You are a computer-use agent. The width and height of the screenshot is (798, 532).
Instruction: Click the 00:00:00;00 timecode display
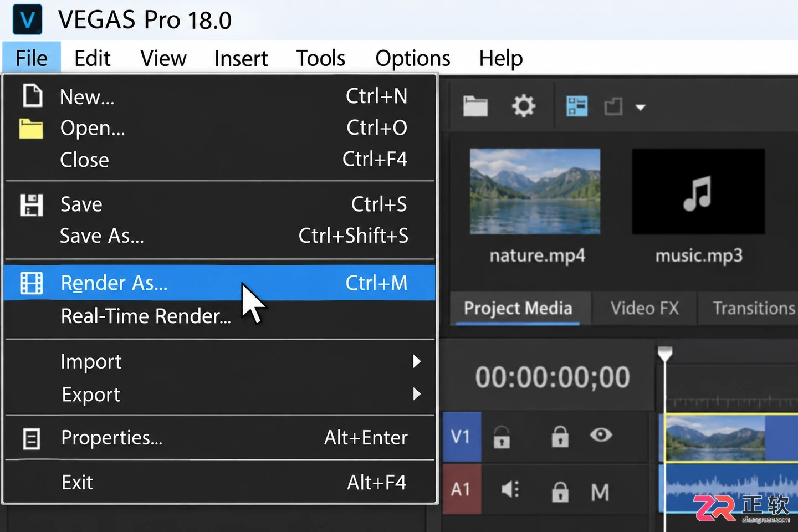pos(553,377)
